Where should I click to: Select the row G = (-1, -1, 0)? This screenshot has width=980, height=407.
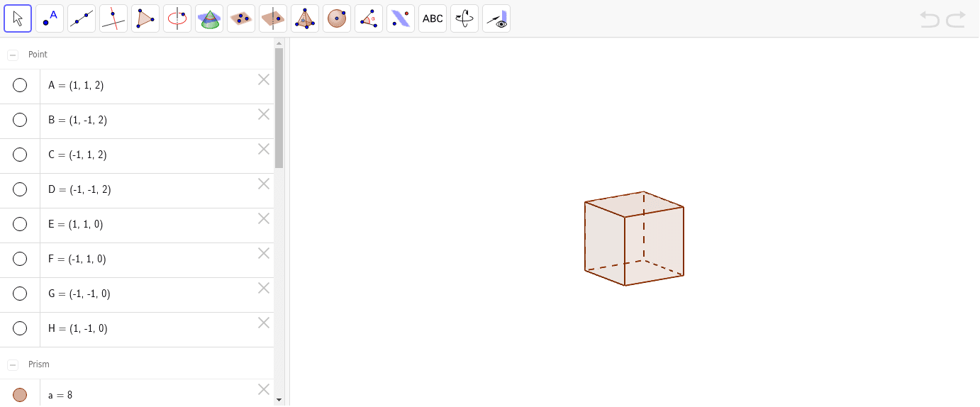[137, 295]
